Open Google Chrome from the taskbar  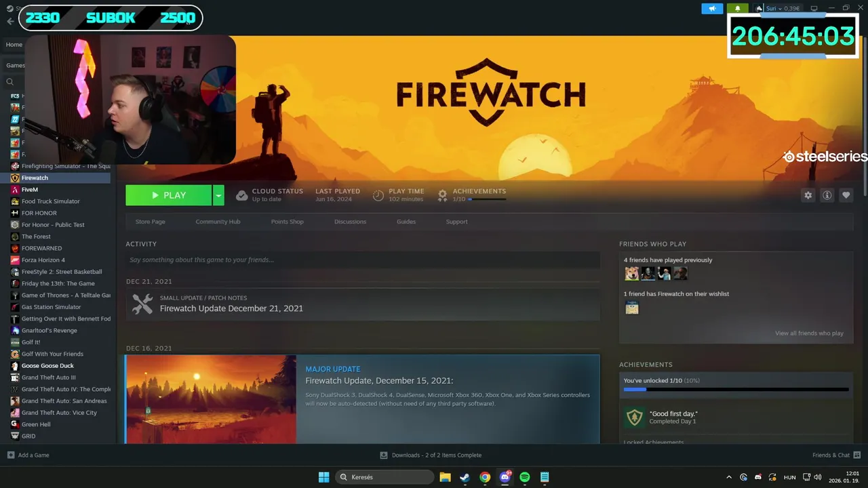click(485, 477)
